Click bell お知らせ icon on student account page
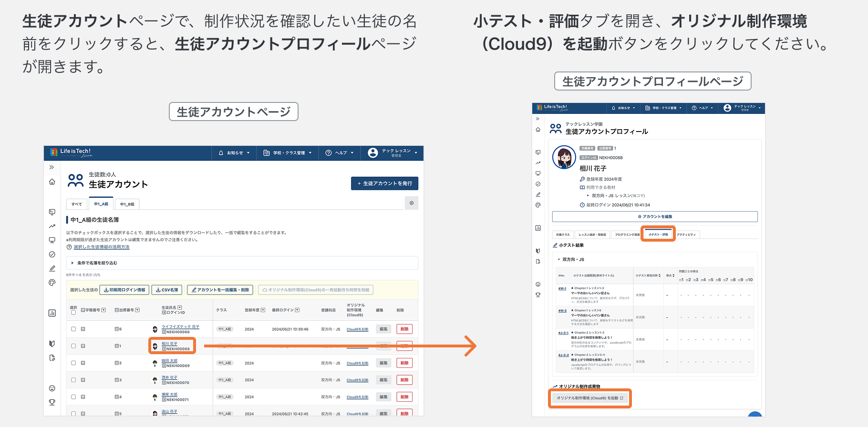The height and width of the screenshot is (427, 868). pos(221,153)
